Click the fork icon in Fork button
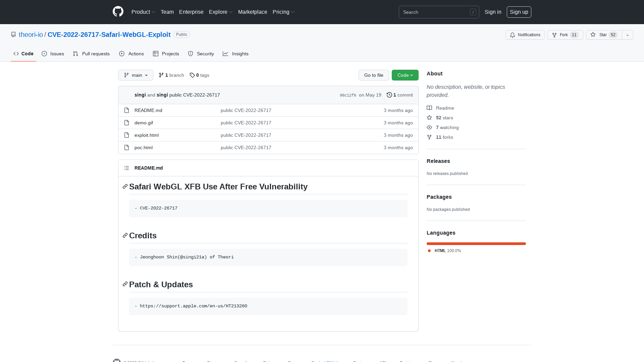The width and height of the screenshot is (644, 362). tap(554, 35)
